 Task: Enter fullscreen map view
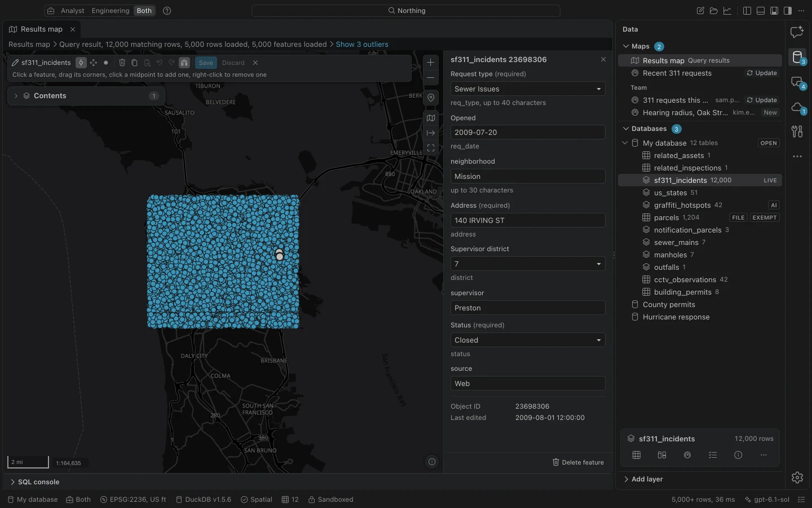(431, 148)
